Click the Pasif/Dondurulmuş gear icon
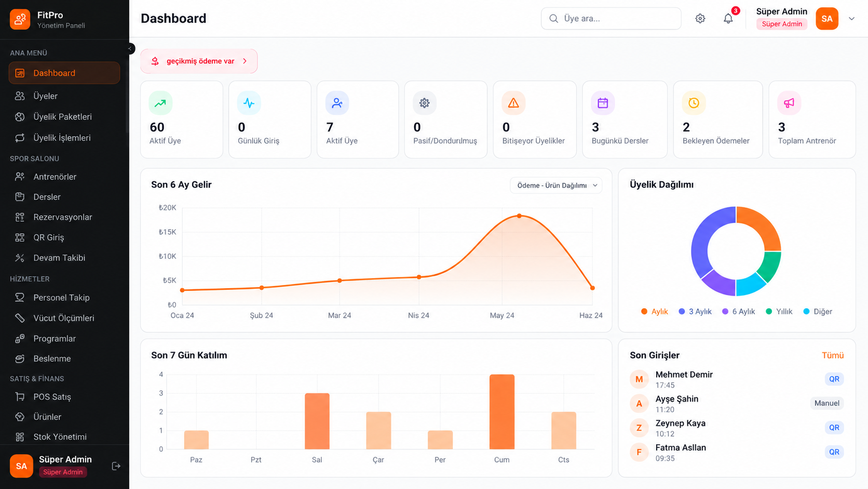 [425, 103]
